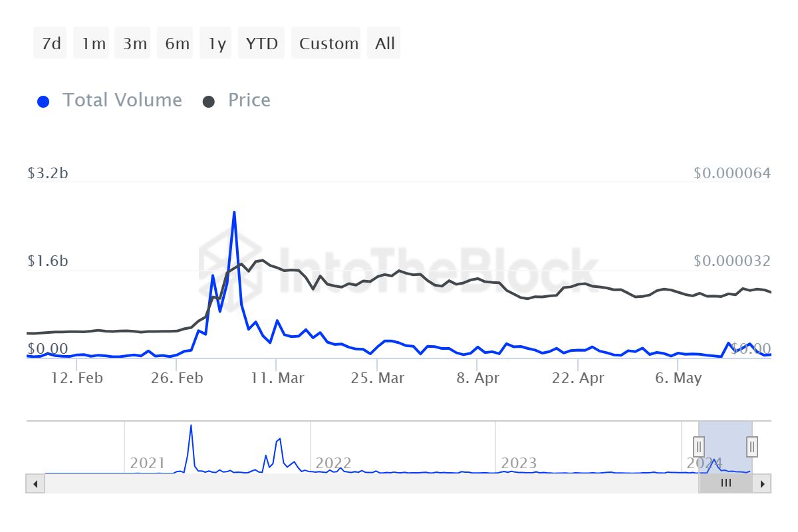
Task: Click the left navigator range handle
Action: [699, 446]
